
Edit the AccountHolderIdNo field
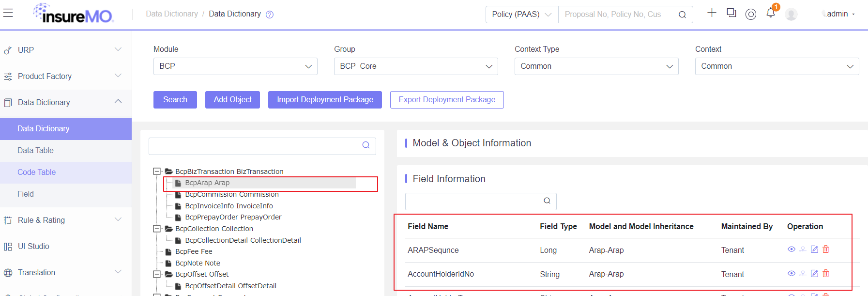pyautogui.click(x=814, y=273)
